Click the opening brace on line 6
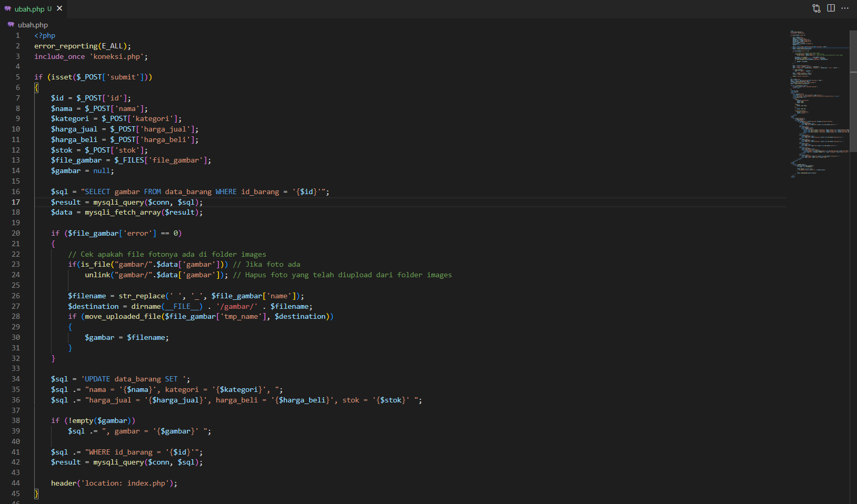The height and width of the screenshot is (504, 857). [x=36, y=88]
